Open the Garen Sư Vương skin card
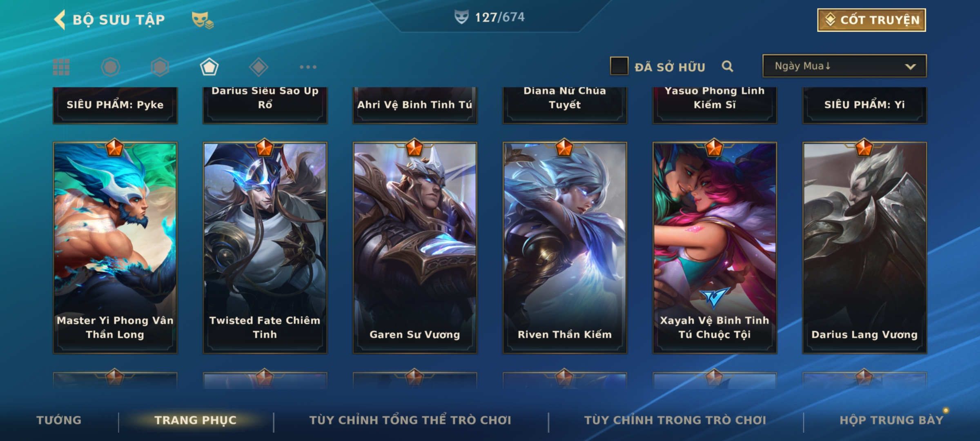Screen dimensions: 980x441 tap(415, 247)
